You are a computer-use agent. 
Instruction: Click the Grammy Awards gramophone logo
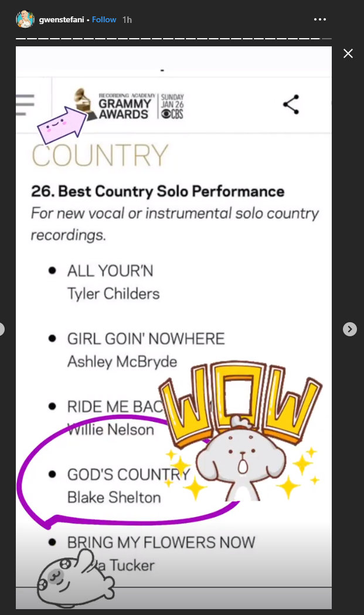tap(83, 103)
